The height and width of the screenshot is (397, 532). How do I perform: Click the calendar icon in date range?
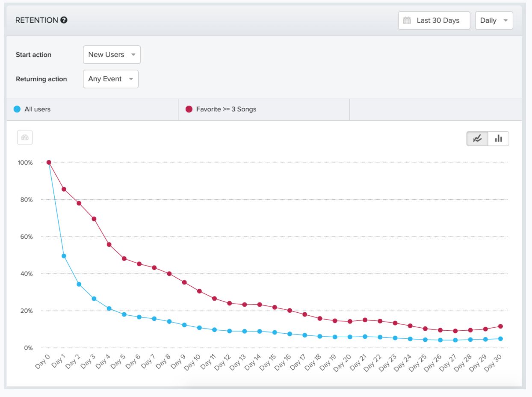(407, 21)
